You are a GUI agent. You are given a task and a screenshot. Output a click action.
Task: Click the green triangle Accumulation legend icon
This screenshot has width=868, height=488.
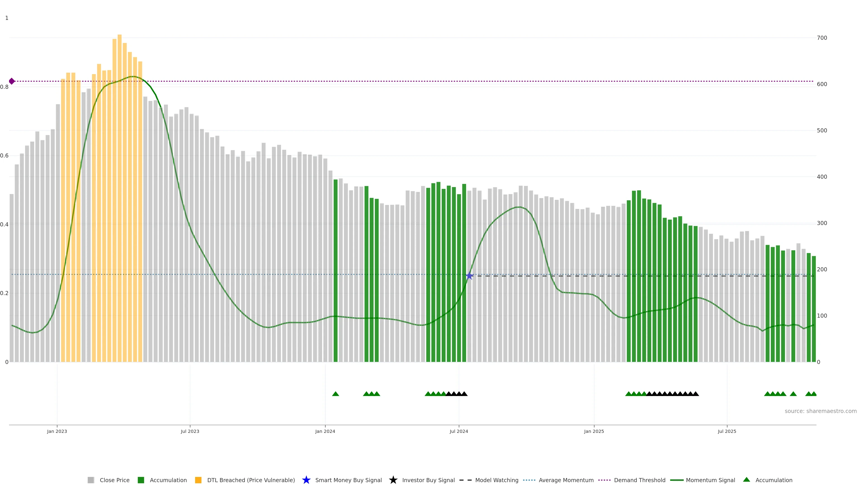click(x=746, y=480)
